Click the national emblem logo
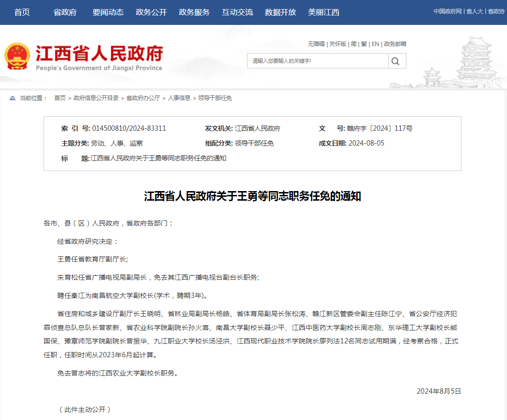Viewport: 507px width, 420px height. tap(17, 57)
